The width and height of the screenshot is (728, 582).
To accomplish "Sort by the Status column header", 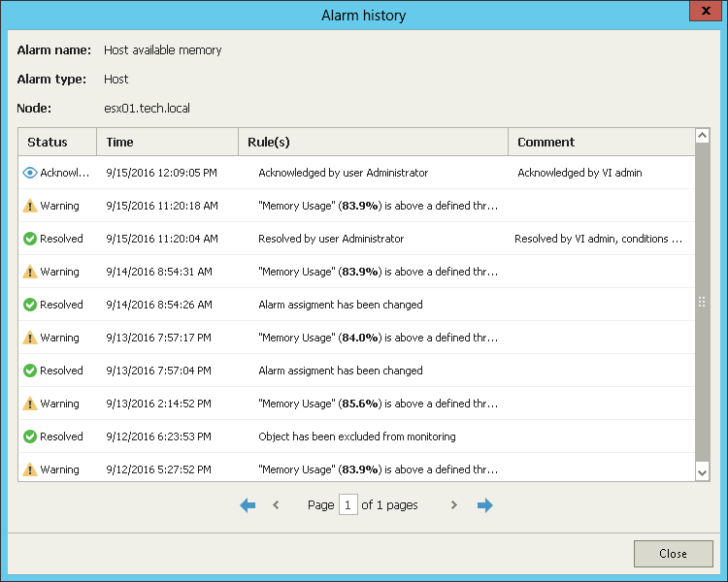I will [57, 142].
